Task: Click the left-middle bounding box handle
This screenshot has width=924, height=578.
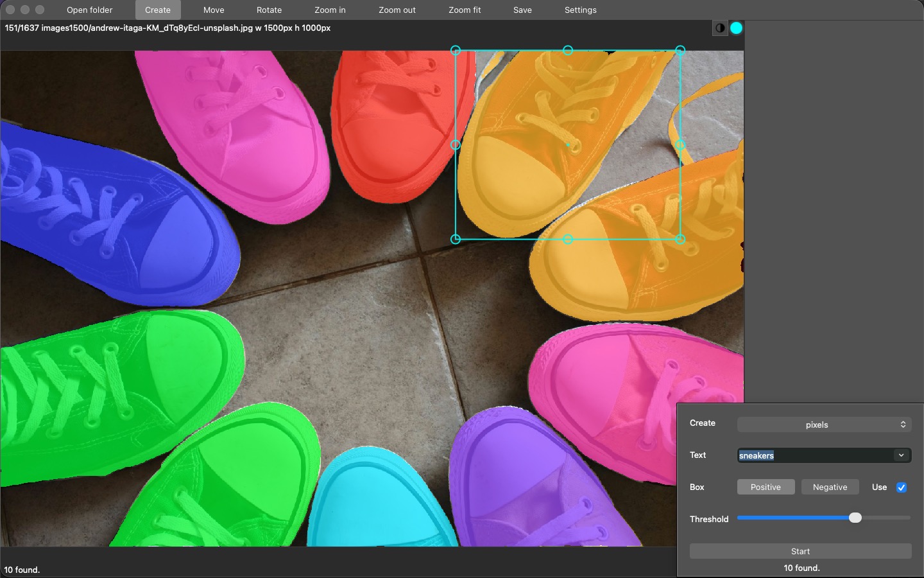Action: (x=456, y=145)
